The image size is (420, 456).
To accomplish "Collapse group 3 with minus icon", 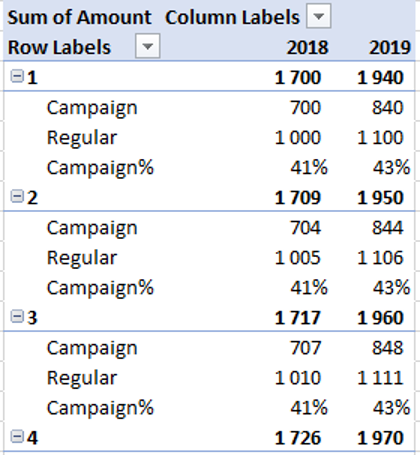I will [x=17, y=316].
